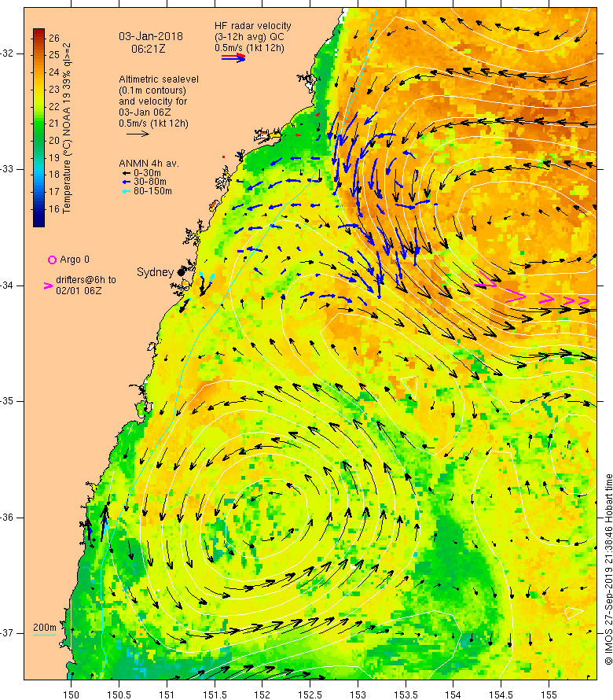Click the 150 longitude axis label
Viewport: 613px width, 700px height.
71,694
